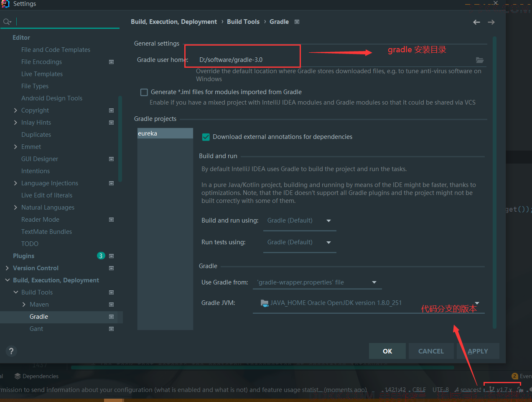Open Use Gradle from dropdown
Viewport: 532px width, 402px height.
click(x=317, y=282)
